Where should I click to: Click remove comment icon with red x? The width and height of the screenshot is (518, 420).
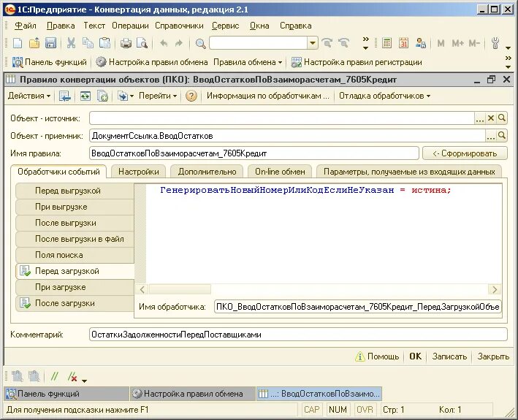pyautogui.click(x=72, y=377)
